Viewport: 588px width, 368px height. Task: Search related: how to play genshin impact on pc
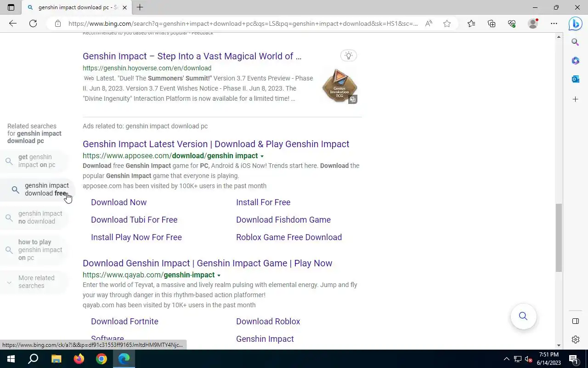click(34, 250)
